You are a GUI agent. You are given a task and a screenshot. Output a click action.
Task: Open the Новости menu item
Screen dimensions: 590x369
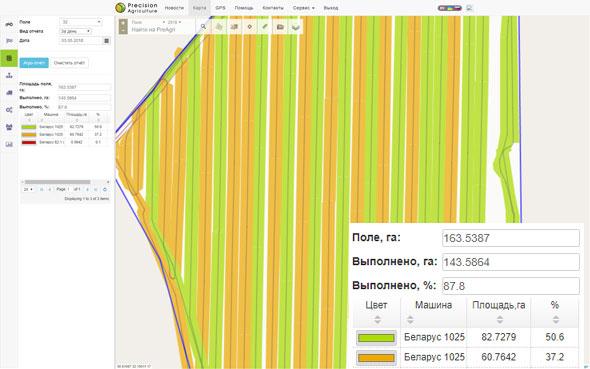click(174, 8)
